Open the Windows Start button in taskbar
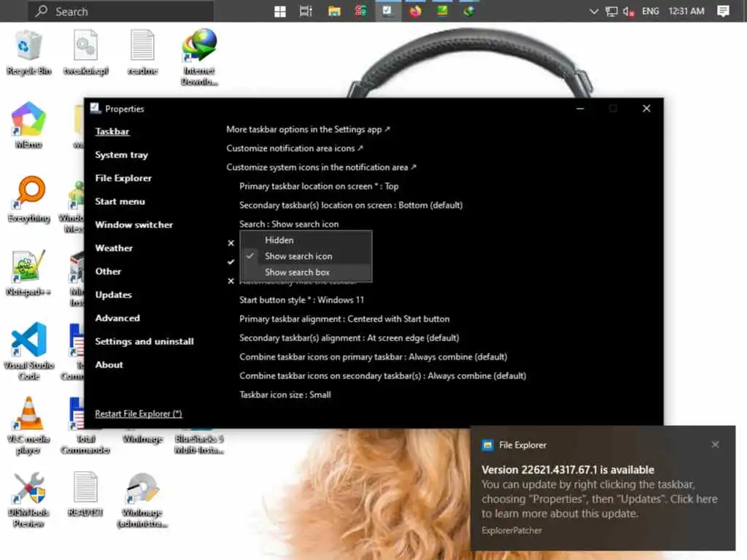Viewport: 747px width, 560px height. [x=280, y=12]
